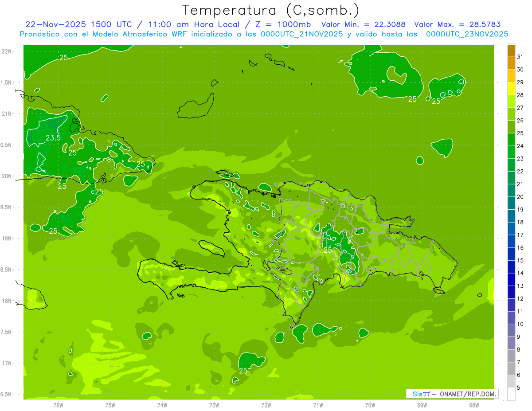Viewport: 532px width, 411px height.
Task: Click the "70W" longitude axis label
Action: coord(370,405)
